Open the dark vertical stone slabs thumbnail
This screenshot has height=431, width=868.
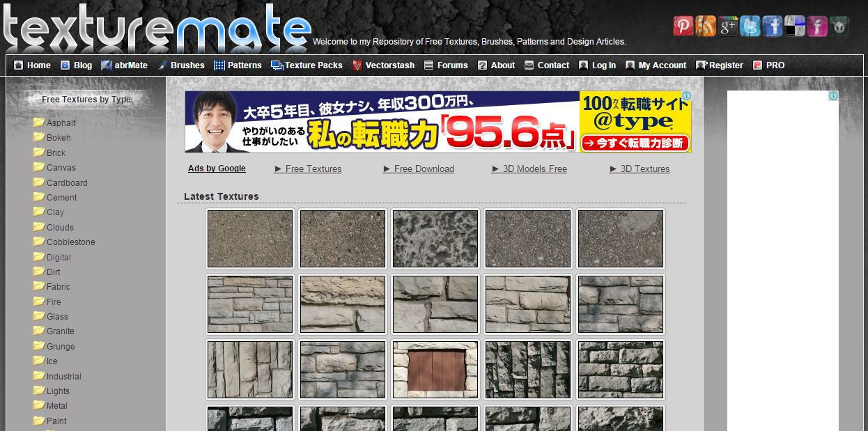coord(528,370)
